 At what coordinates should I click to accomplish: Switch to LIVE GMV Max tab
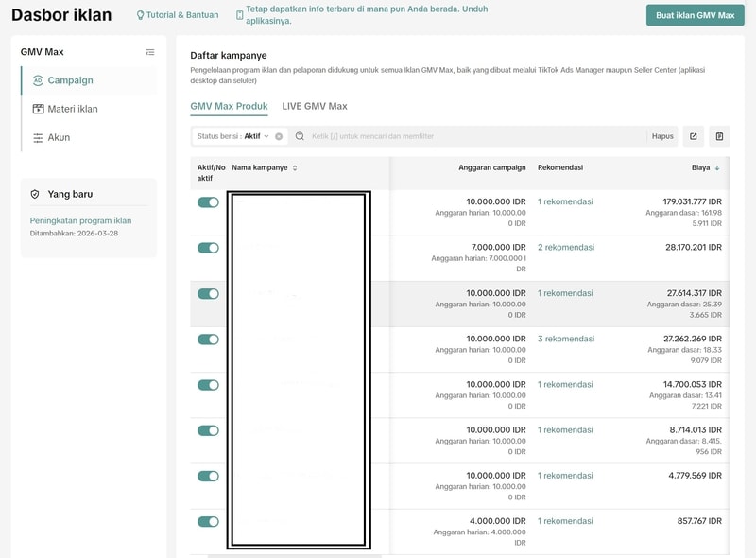click(315, 106)
